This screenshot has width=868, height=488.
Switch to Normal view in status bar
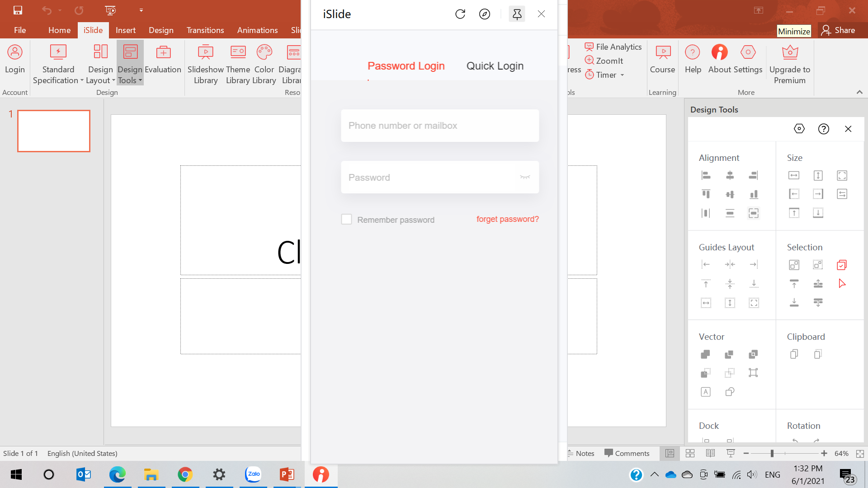pos(670,453)
